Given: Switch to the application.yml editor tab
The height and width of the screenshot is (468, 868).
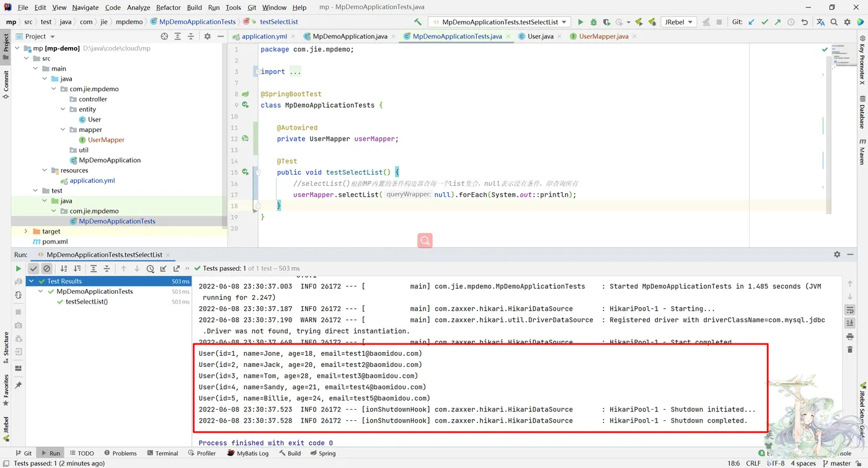Looking at the screenshot, I should tap(264, 37).
